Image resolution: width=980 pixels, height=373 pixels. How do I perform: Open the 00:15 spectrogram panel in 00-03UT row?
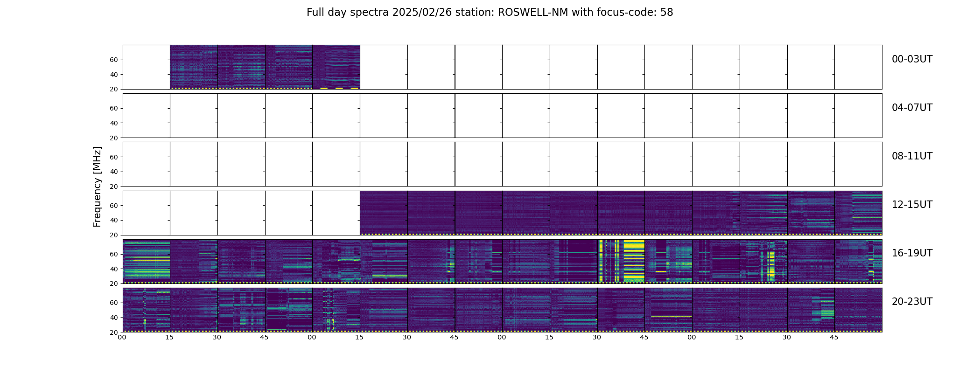pos(194,67)
